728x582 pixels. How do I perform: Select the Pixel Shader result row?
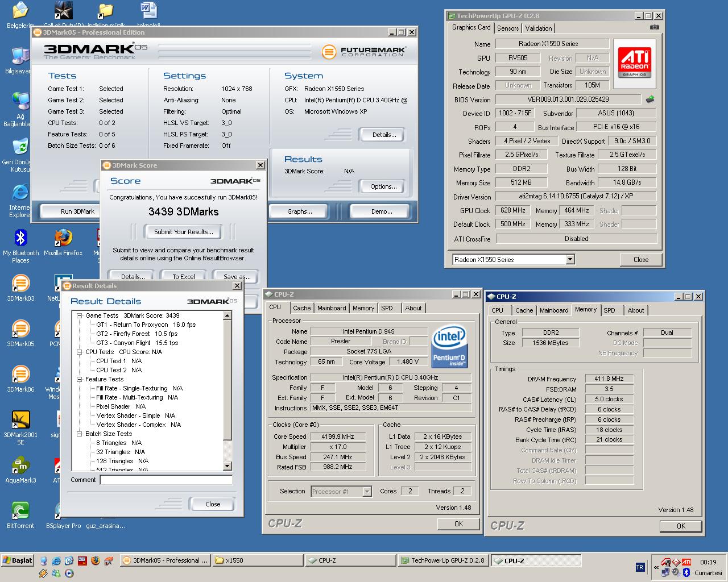coord(121,406)
